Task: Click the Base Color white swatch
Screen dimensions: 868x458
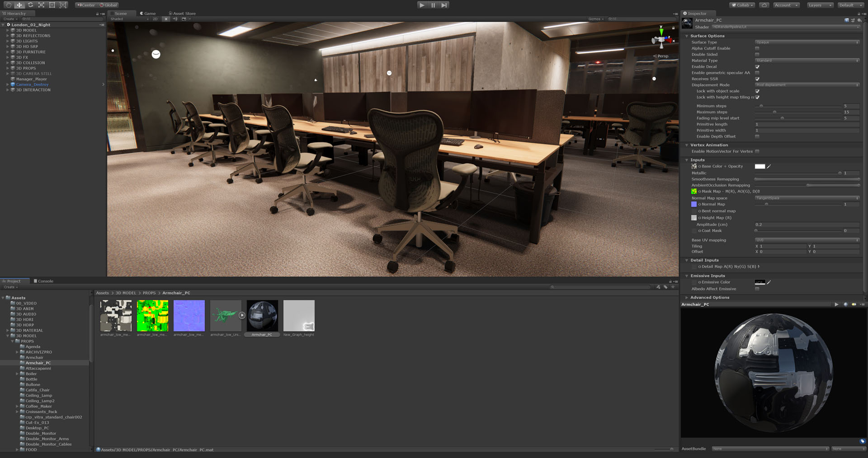Action: 760,166
